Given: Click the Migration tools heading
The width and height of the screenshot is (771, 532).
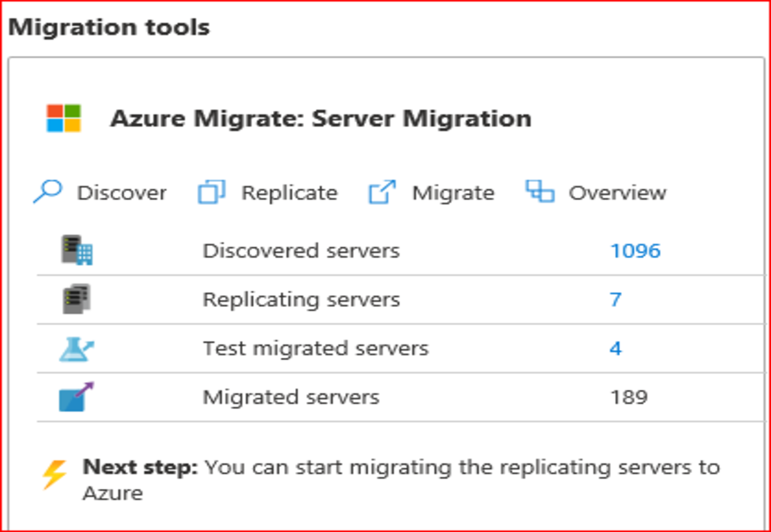Looking at the screenshot, I should pos(109,28).
